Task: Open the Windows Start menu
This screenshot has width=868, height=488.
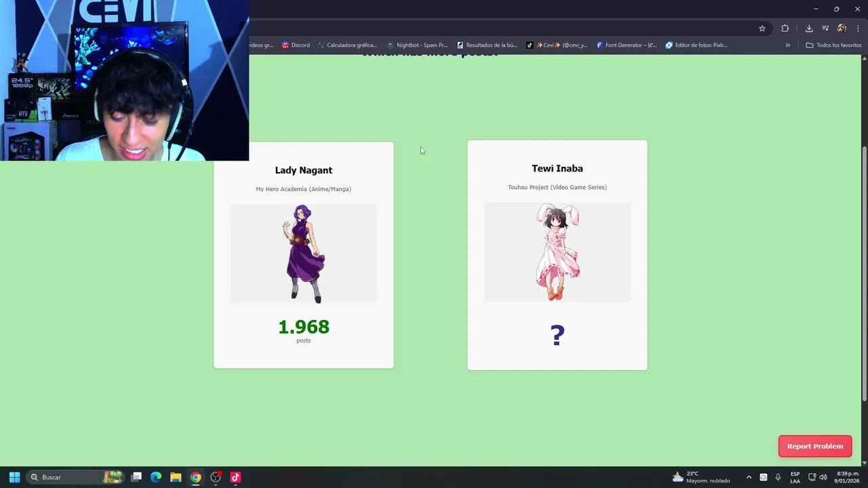Action: (14, 477)
